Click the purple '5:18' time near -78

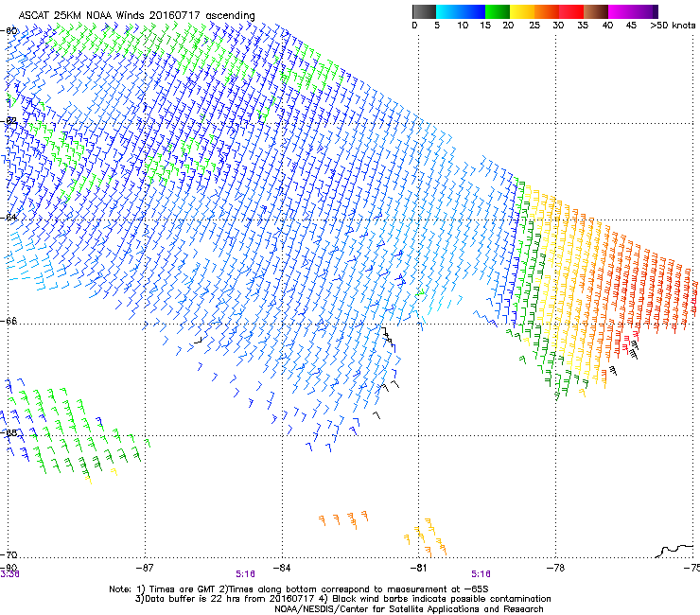[x=481, y=574]
